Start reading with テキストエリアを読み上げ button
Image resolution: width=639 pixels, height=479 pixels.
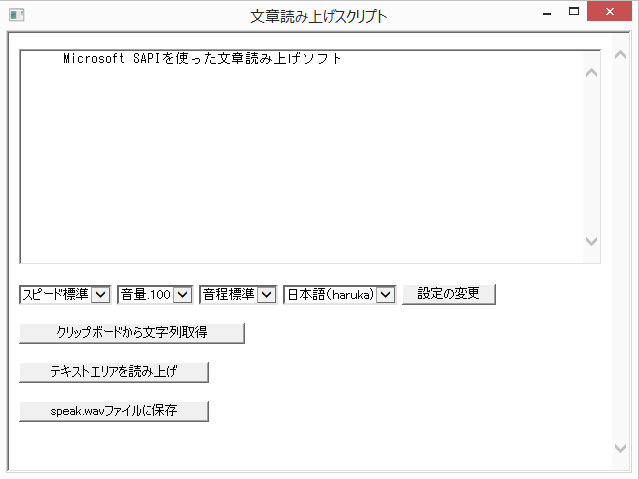(114, 372)
